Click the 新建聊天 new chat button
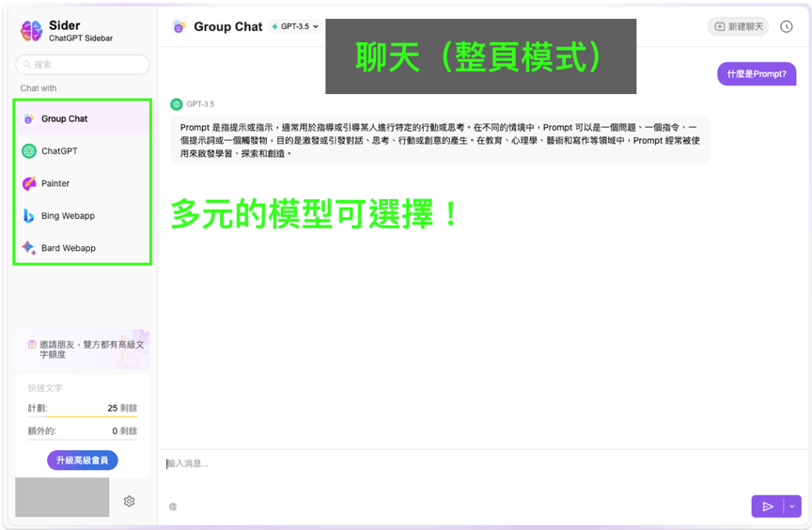The width and height of the screenshot is (812, 530). (x=738, y=26)
